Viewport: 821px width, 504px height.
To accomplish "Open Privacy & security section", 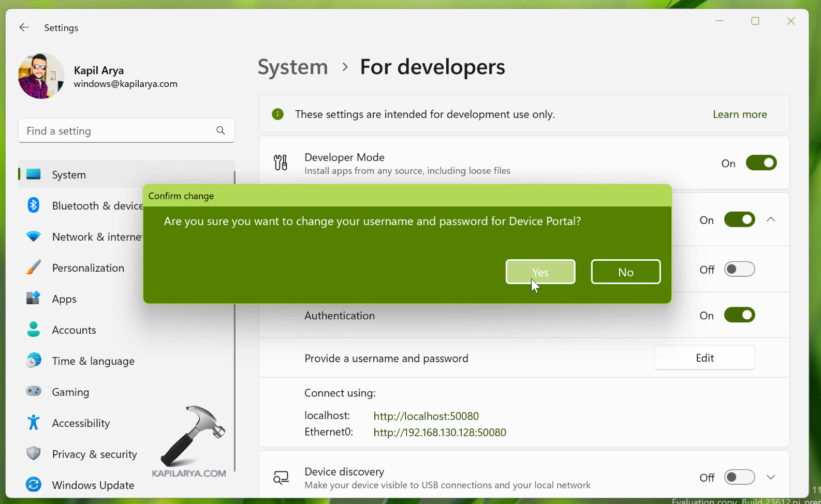I will pyautogui.click(x=94, y=454).
